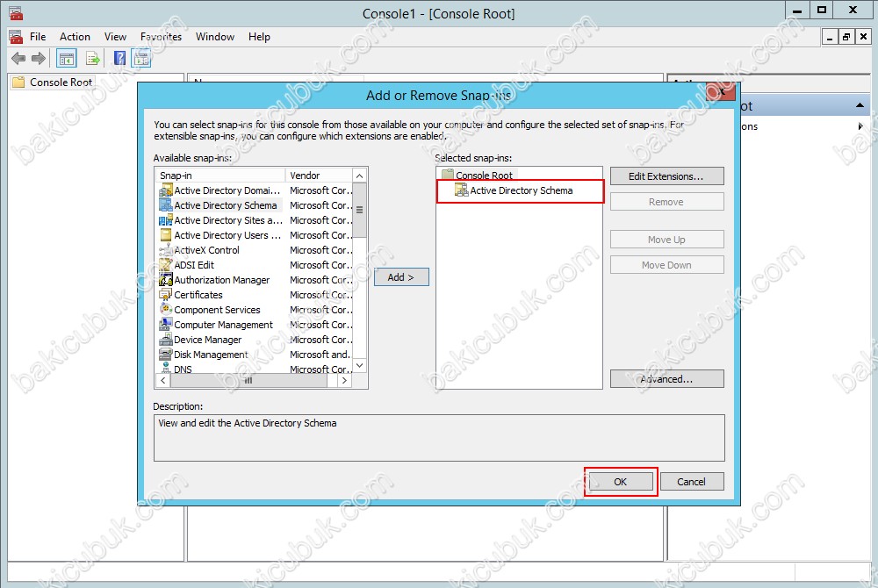The height and width of the screenshot is (588, 878).
Task: Click the console document icon beside File menu
Action: click(x=16, y=37)
